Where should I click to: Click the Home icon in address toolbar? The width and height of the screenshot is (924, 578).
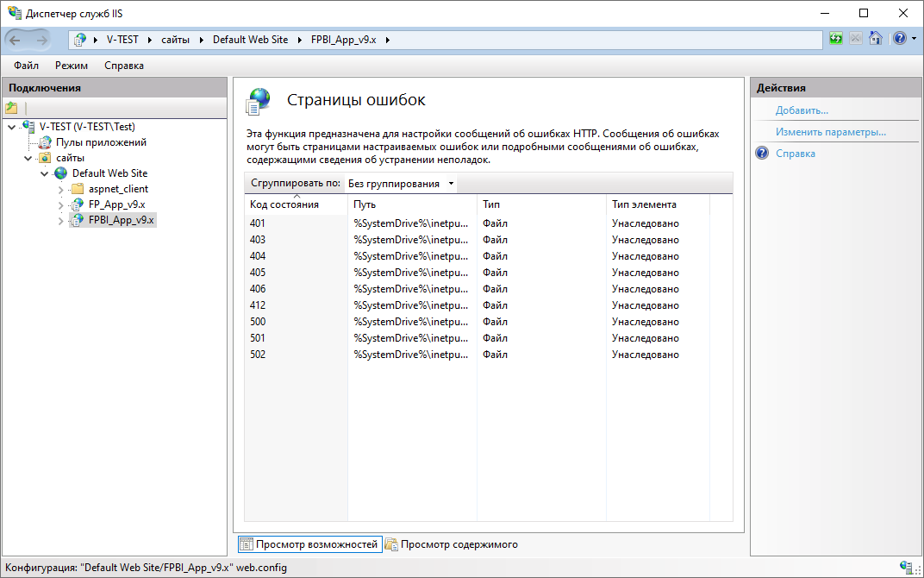[x=875, y=39]
